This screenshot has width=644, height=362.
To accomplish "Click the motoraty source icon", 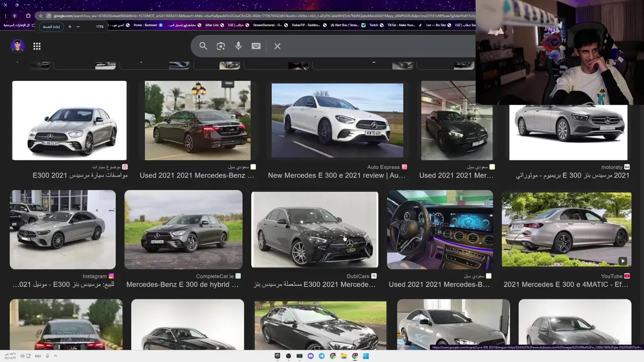I will coord(627,167).
